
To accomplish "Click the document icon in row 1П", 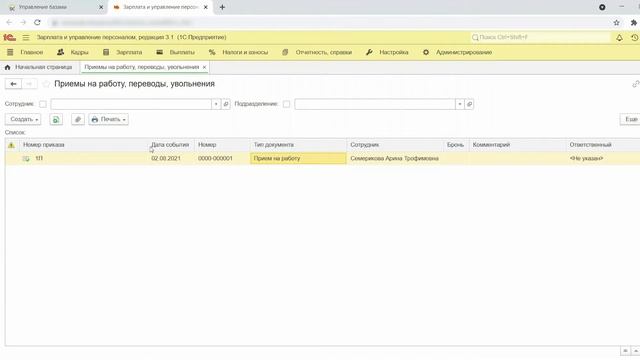I will pos(26,158).
